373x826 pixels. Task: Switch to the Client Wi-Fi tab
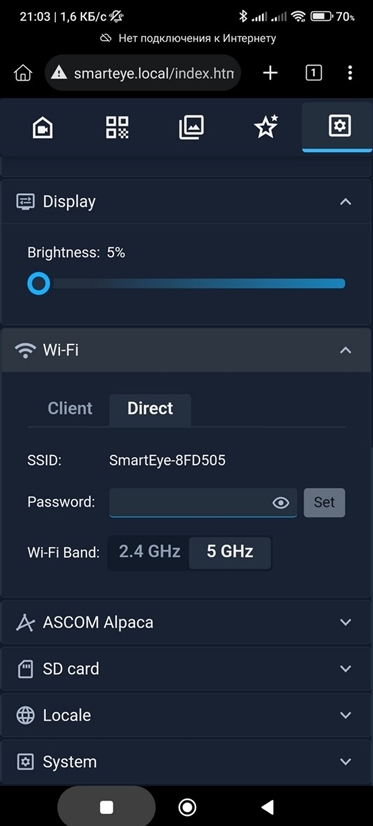click(x=70, y=408)
